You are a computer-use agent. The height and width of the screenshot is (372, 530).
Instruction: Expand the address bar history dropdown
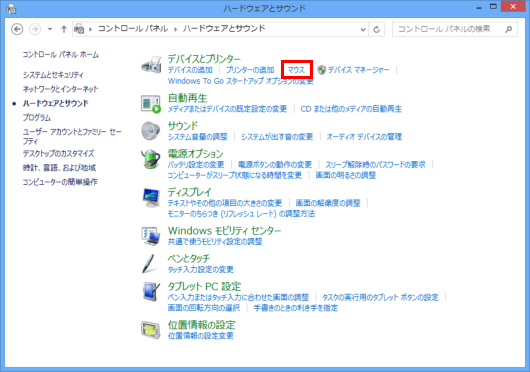click(363, 29)
